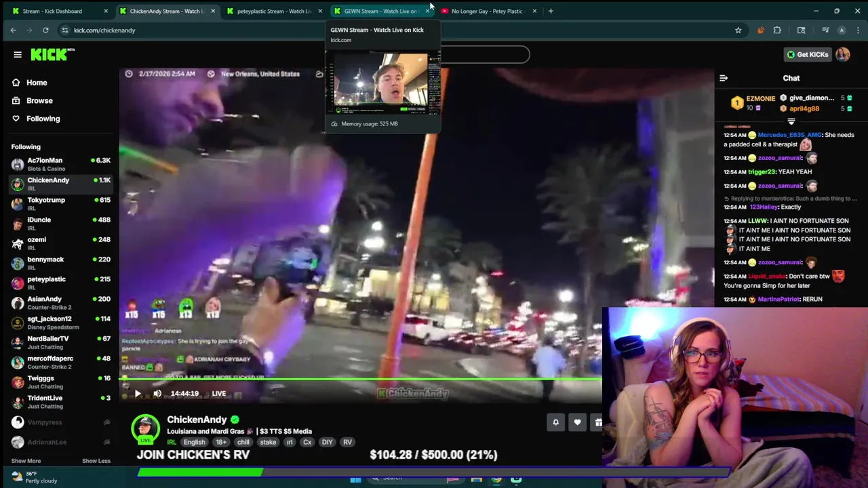This screenshot has width=868, height=488.
Task: Click the address bar URL
Action: coord(104,30)
